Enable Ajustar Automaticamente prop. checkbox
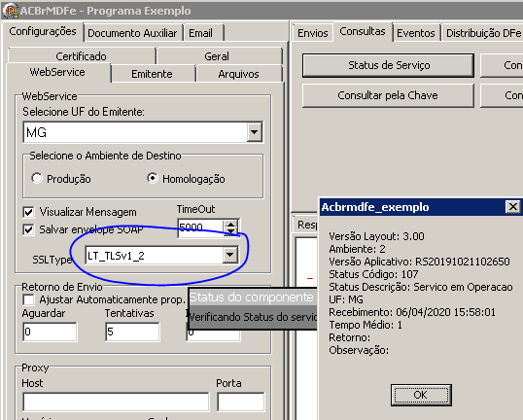The height and width of the screenshot is (420, 523). (x=29, y=299)
